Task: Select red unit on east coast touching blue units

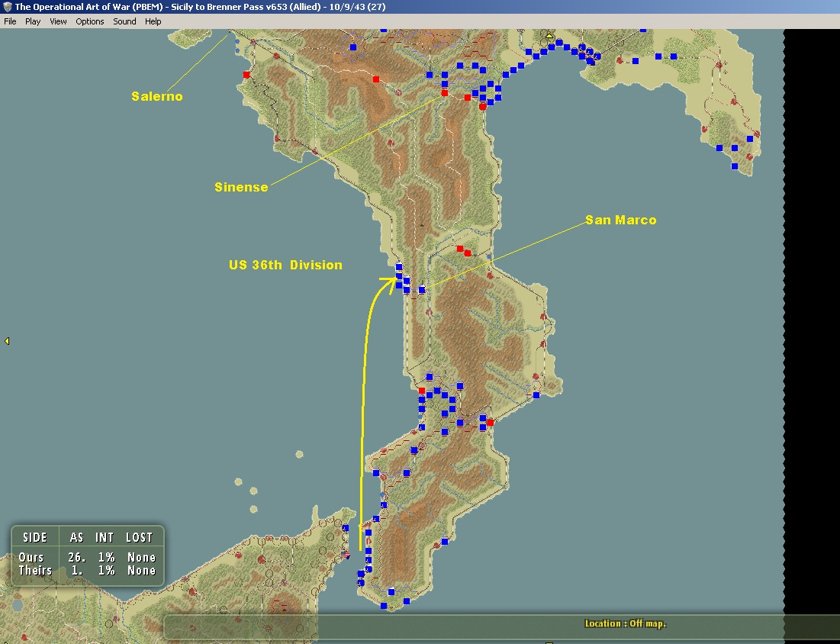Action: point(490,422)
